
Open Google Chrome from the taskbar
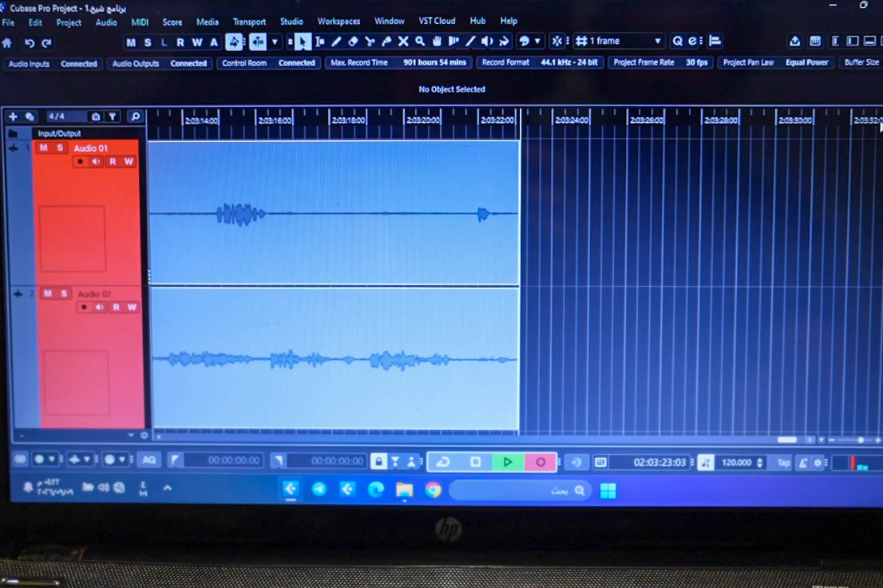[433, 490]
